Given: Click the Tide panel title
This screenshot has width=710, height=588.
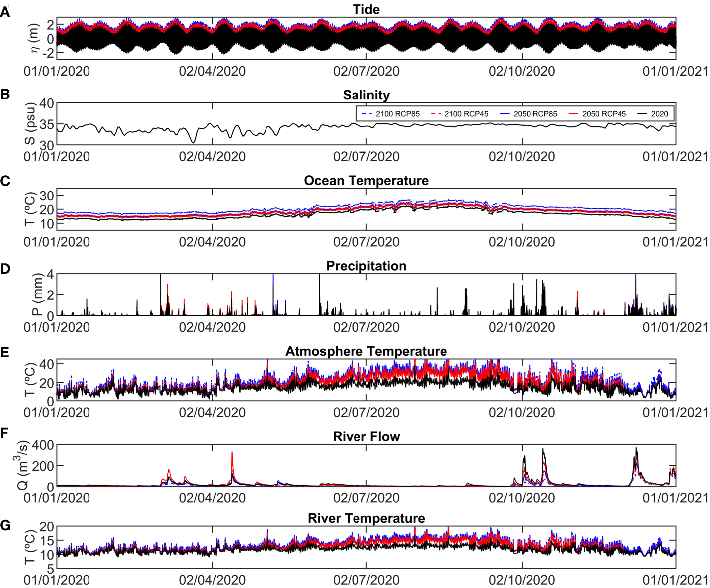Looking at the screenshot, I should [x=366, y=10].
